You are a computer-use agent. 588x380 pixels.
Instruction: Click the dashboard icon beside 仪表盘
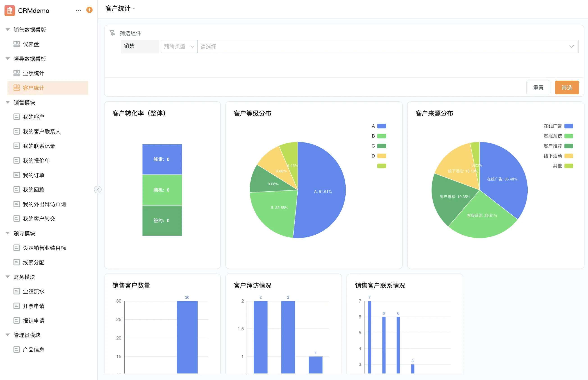(x=16, y=44)
